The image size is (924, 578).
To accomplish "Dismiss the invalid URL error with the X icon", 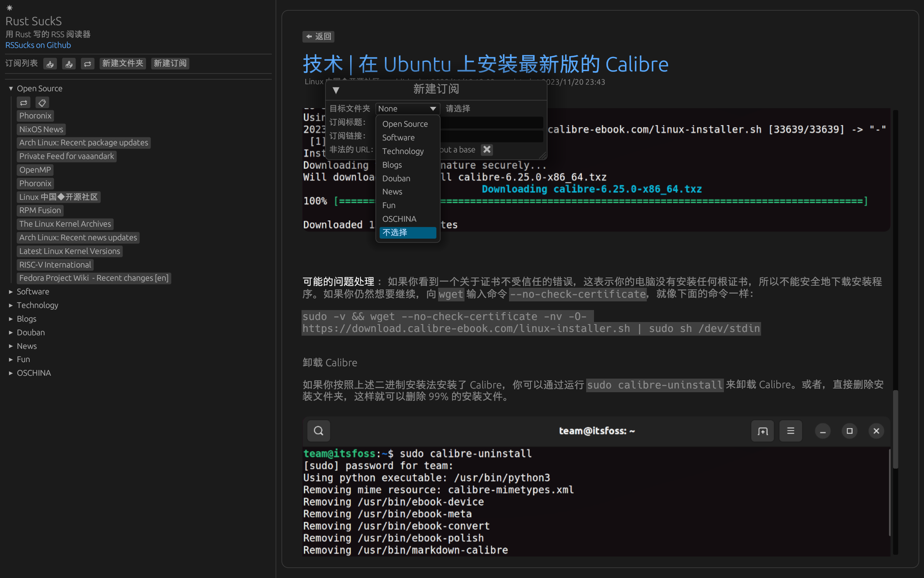I will click(487, 149).
